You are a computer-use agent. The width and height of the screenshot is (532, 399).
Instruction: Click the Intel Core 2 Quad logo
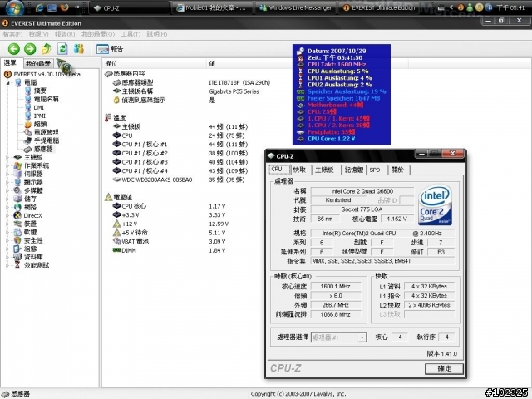tap(435, 205)
